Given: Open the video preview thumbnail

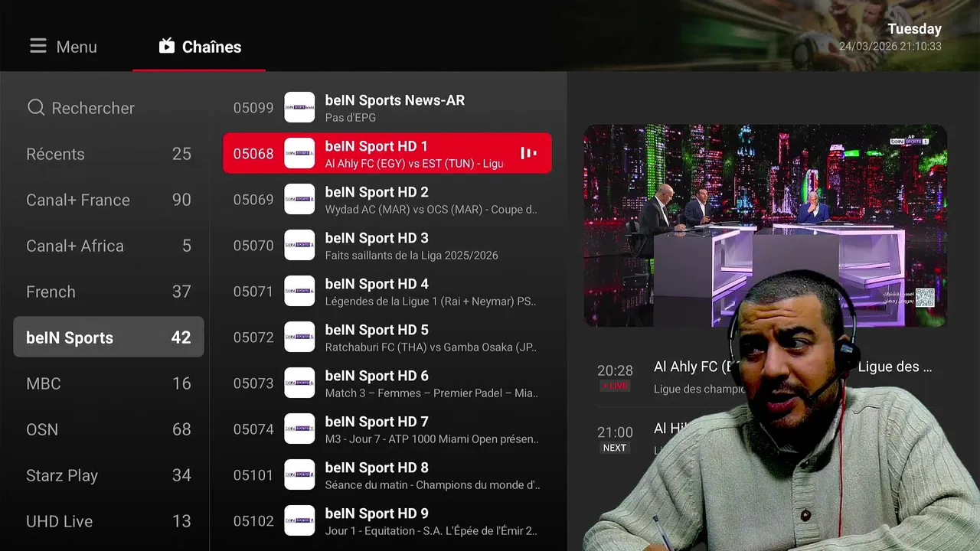Looking at the screenshot, I should 766,226.
